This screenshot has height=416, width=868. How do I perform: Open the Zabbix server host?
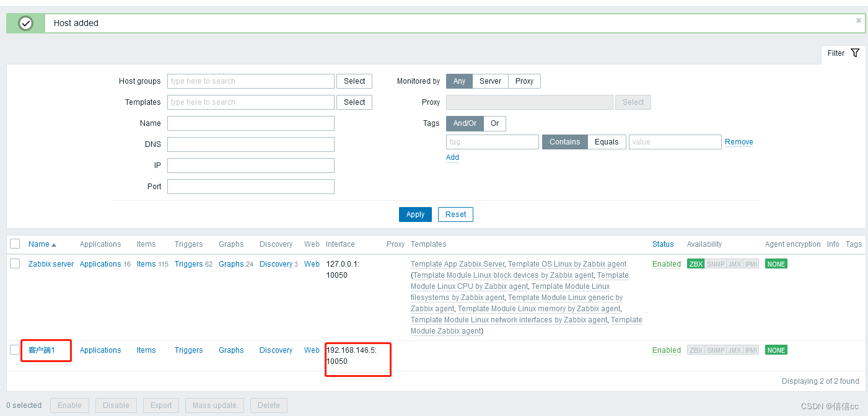coord(51,264)
